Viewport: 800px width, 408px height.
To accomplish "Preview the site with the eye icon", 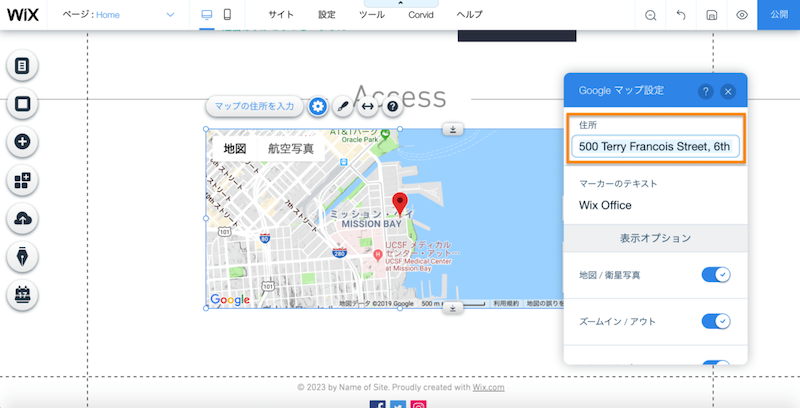I will [742, 15].
